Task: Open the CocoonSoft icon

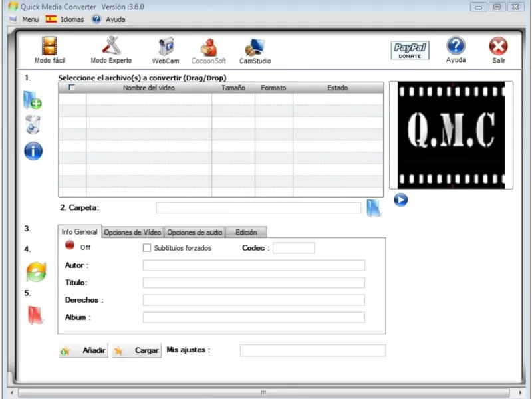Action: pos(208,47)
